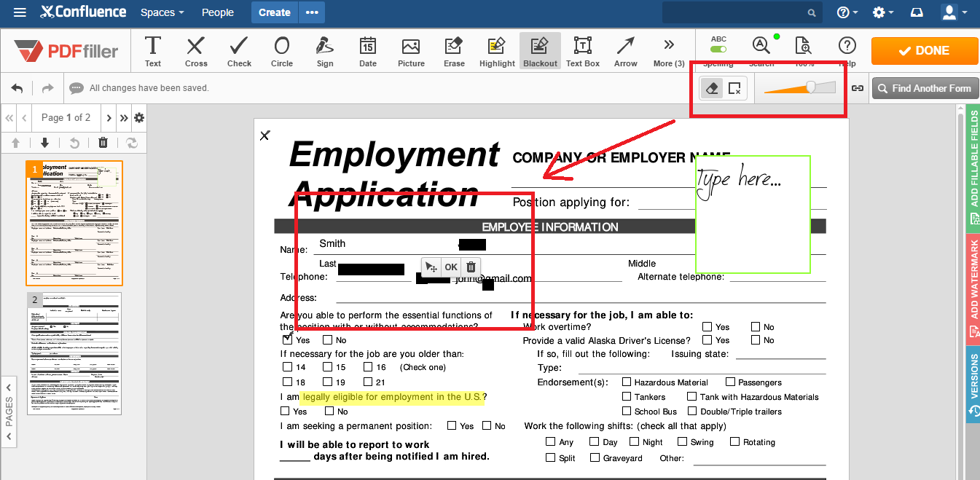Select the Date tool

coord(368,51)
